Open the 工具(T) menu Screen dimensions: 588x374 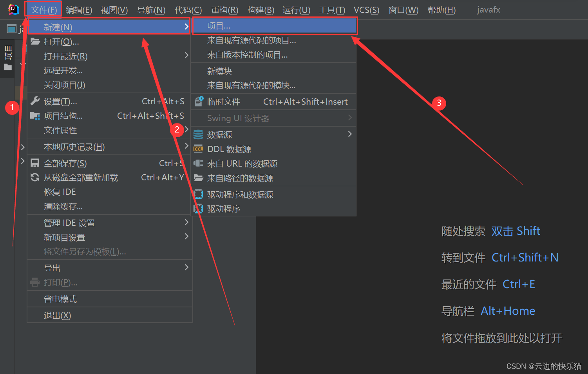(332, 10)
